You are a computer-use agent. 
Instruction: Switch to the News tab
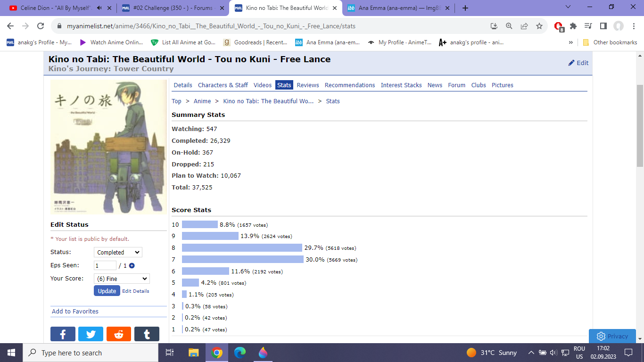(x=435, y=85)
